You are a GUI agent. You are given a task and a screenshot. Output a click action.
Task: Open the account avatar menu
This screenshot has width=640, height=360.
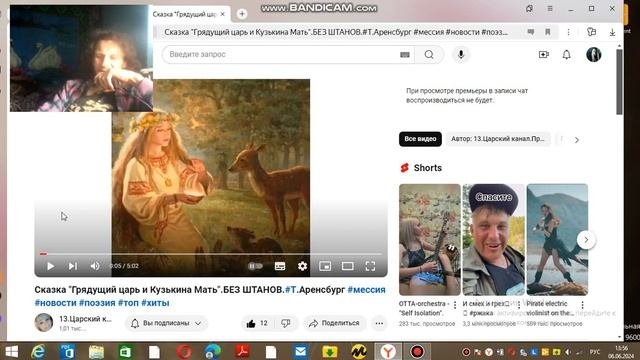click(593, 55)
